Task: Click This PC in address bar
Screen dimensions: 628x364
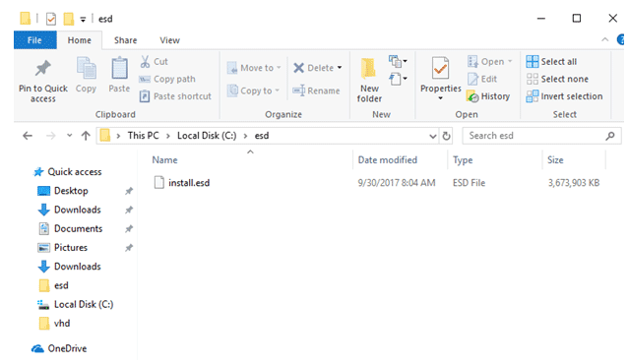Action: 143,136
